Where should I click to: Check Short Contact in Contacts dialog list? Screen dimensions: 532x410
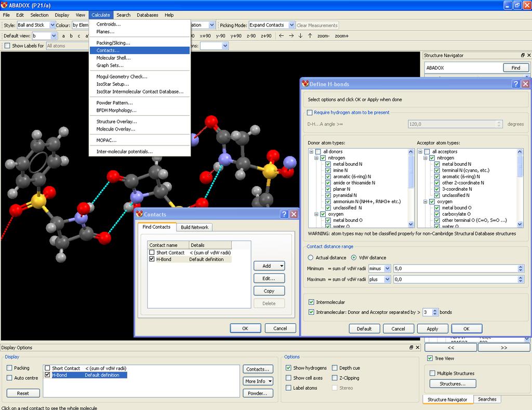pyautogui.click(x=152, y=252)
